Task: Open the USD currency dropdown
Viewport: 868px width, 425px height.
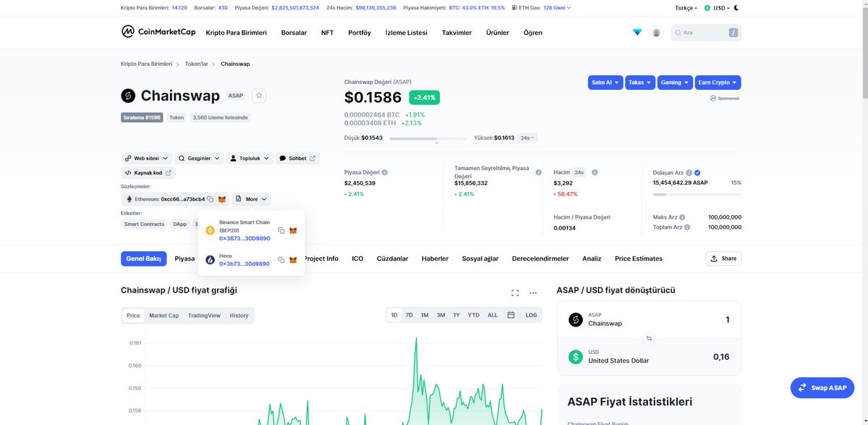Action: (x=716, y=8)
